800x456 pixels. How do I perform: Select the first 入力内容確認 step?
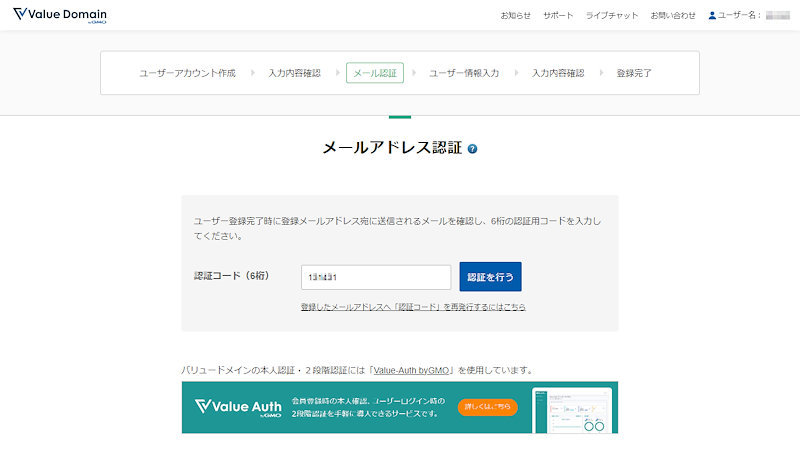[294, 73]
